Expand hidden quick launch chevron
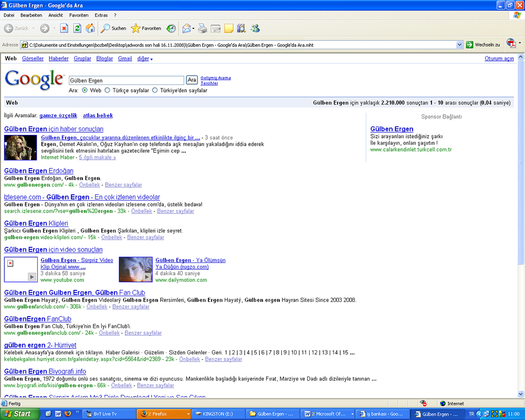 tap(78, 412)
